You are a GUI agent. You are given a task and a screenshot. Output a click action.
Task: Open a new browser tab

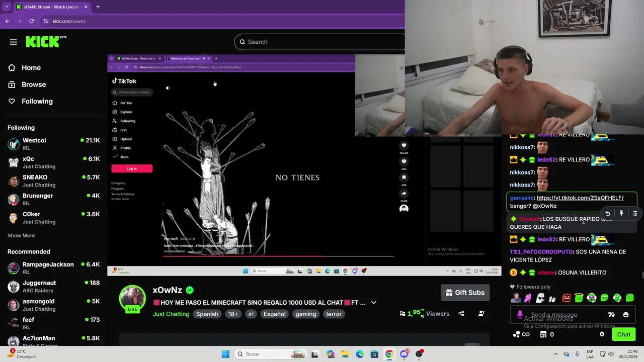pos(98,7)
